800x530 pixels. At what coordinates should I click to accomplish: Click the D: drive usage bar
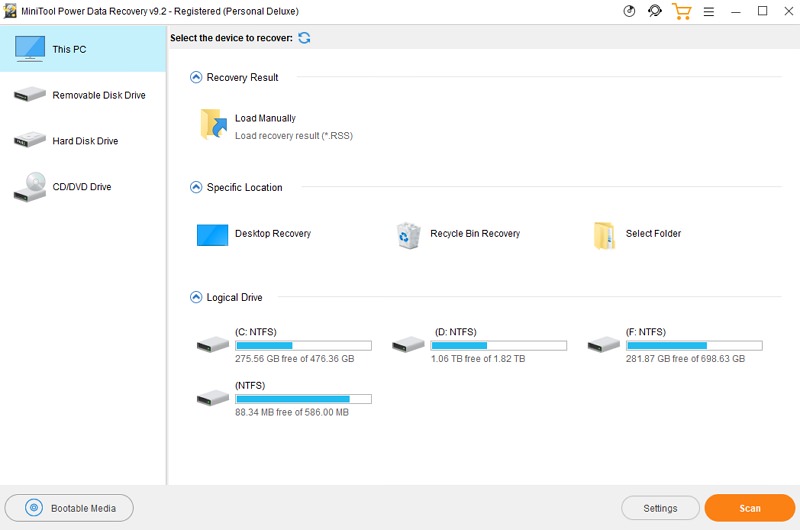[499, 345]
